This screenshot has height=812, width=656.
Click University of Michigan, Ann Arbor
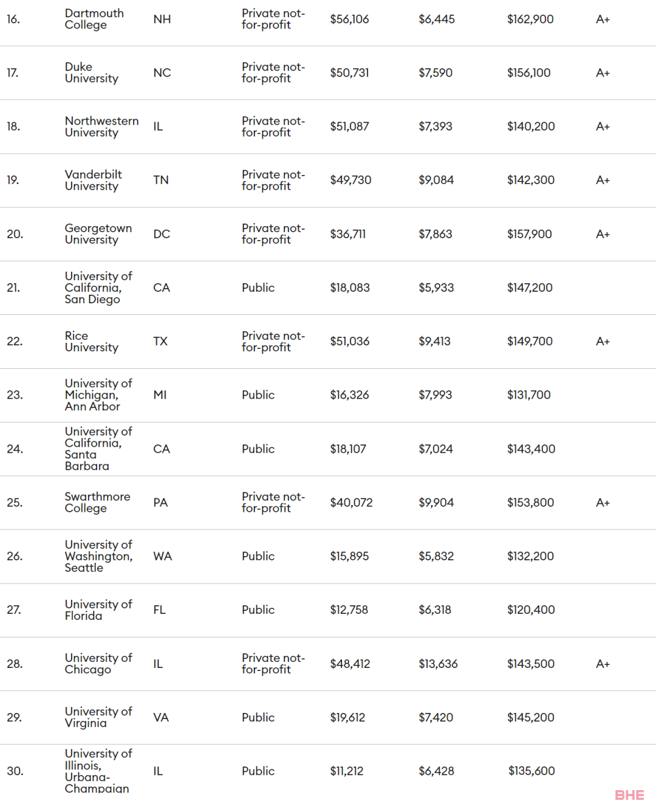coord(98,395)
